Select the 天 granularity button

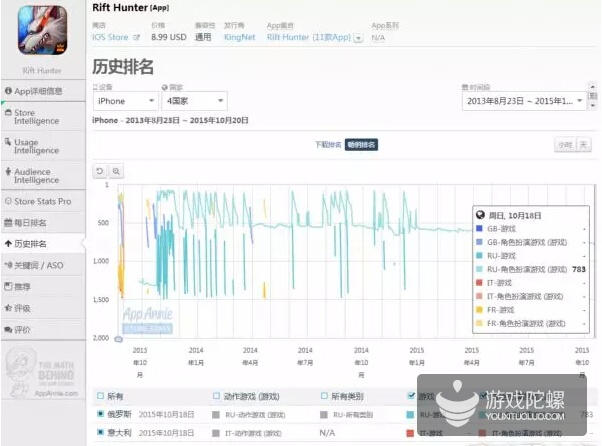(x=583, y=145)
